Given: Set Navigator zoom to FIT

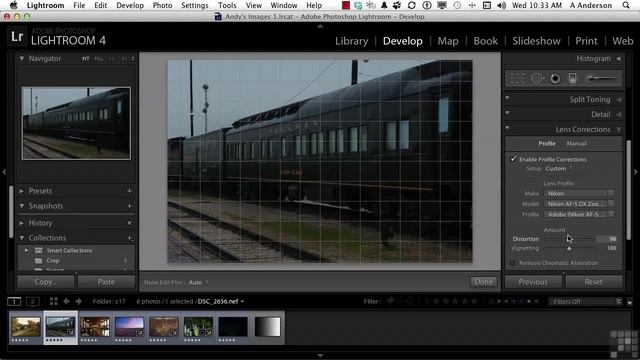Looking at the screenshot, I should tap(85, 59).
